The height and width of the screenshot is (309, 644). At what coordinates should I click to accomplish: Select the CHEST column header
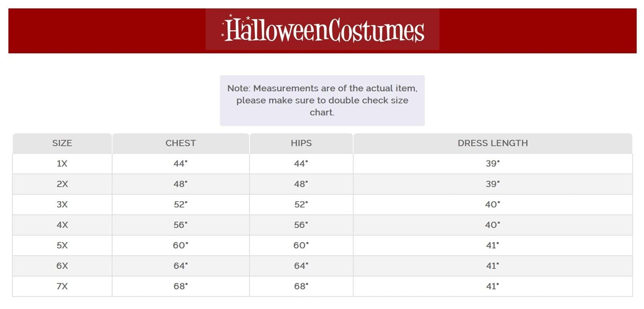click(180, 143)
